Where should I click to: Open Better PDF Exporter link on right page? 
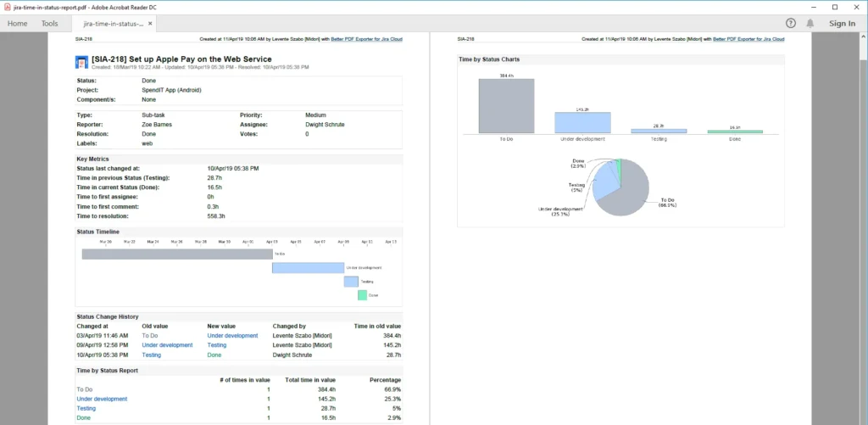pos(748,39)
